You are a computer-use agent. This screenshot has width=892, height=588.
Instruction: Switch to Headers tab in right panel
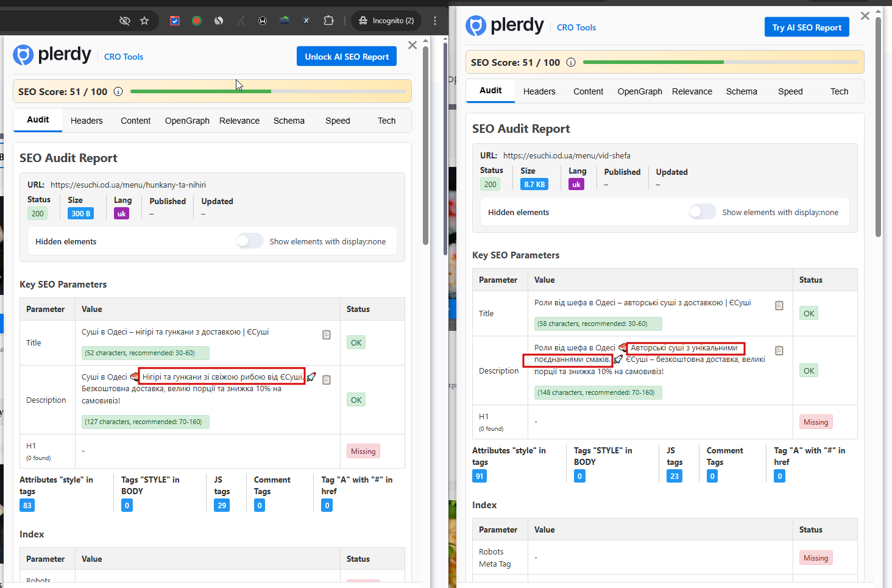click(x=539, y=91)
